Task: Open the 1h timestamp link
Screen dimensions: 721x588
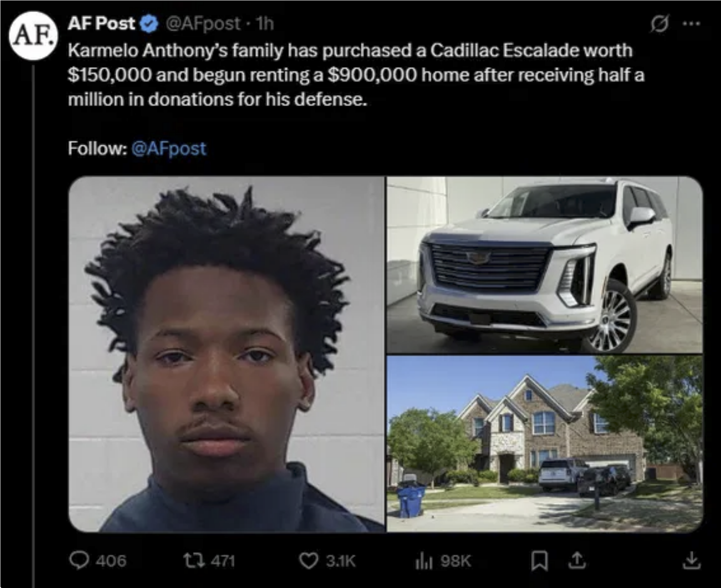Action: tap(265, 24)
